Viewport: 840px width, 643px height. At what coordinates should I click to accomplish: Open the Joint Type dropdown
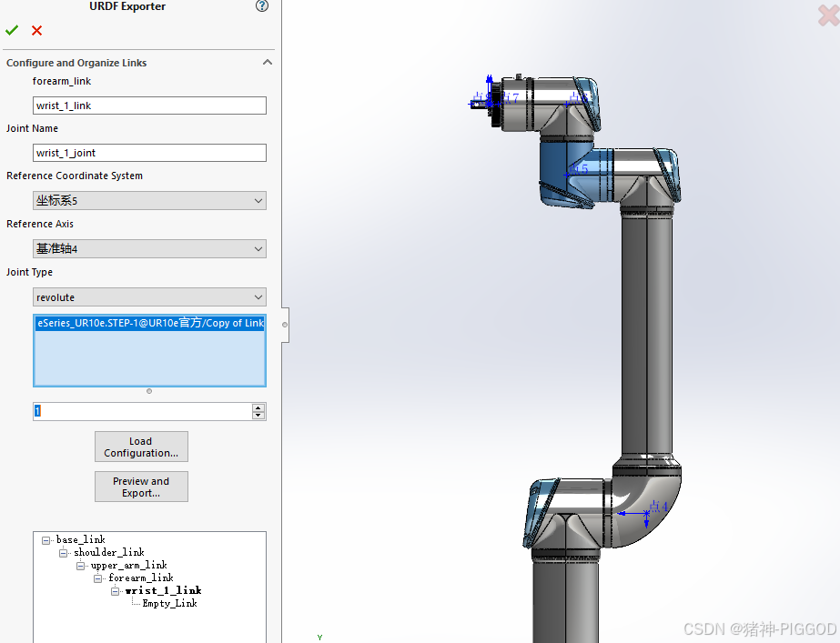(258, 296)
